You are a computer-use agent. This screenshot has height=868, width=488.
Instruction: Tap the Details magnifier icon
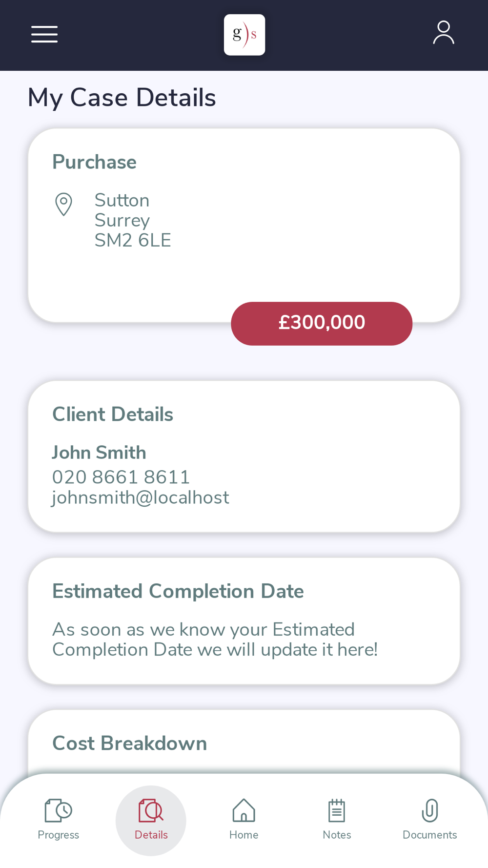click(x=151, y=810)
